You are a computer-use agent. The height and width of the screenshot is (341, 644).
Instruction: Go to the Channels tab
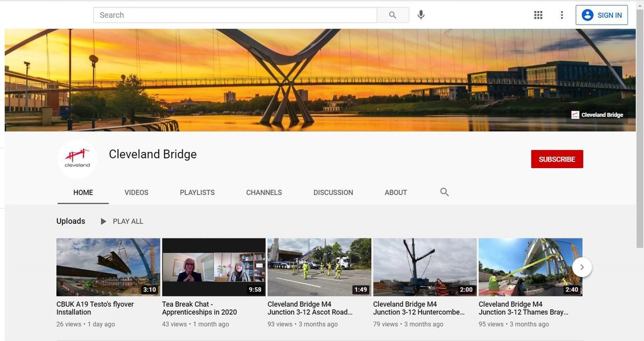264,192
